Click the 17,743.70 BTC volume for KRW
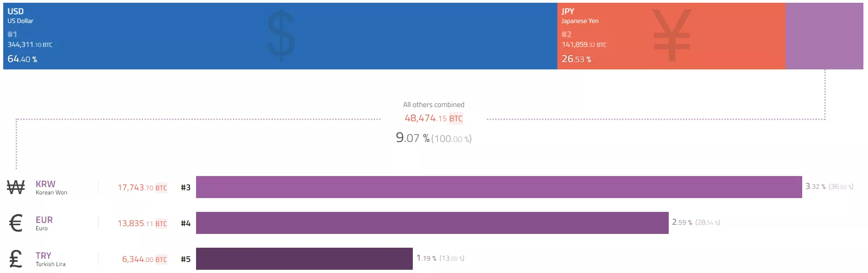Image resolution: width=868 pixels, height=273 pixels. point(142,188)
